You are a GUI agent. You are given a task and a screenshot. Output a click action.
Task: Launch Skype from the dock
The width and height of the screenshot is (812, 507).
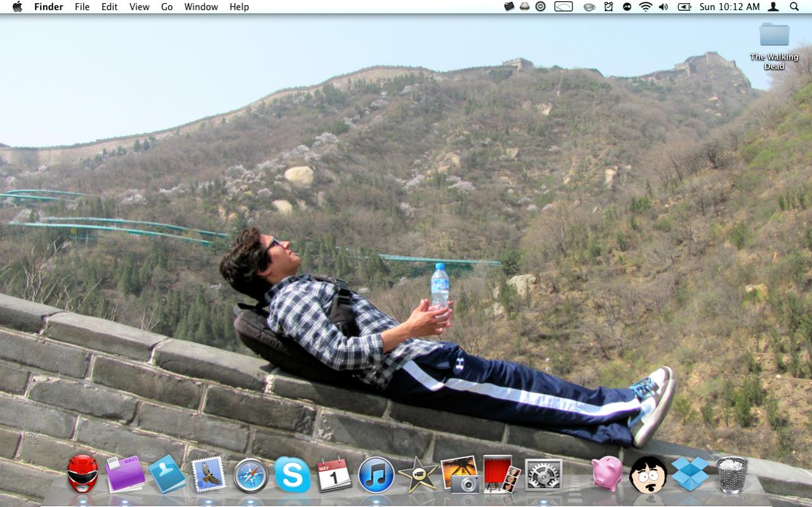coord(293,475)
